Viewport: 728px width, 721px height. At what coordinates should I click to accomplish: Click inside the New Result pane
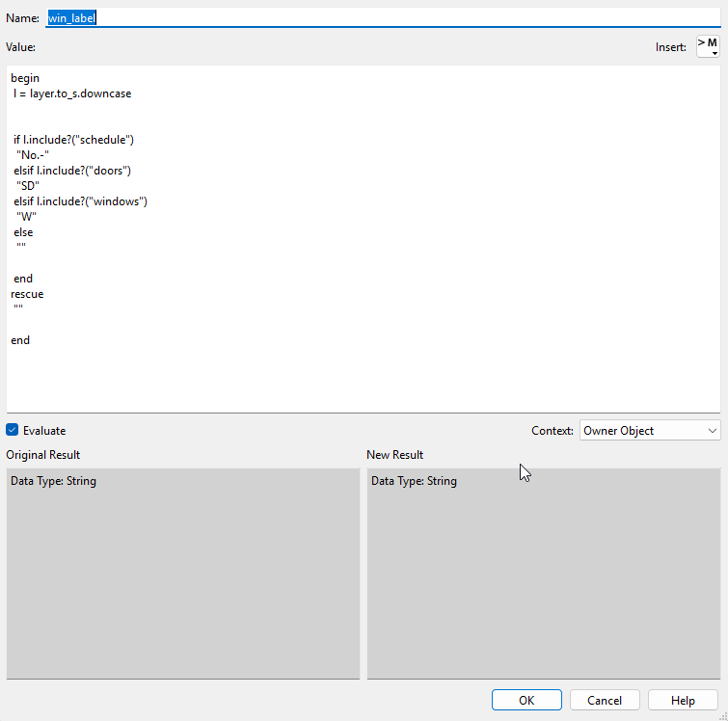[x=543, y=578]
